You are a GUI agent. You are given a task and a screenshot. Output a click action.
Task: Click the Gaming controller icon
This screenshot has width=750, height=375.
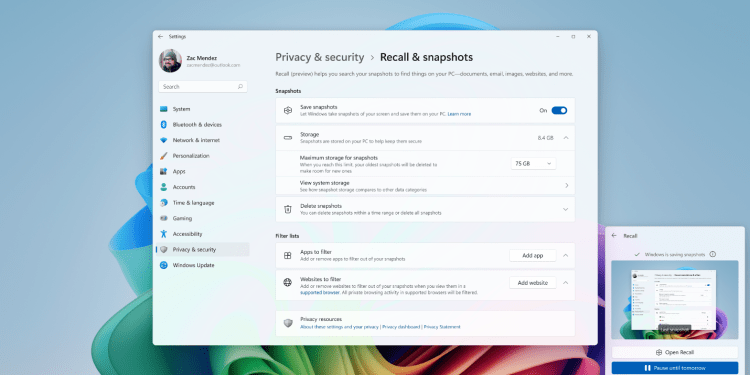point(164,218)
